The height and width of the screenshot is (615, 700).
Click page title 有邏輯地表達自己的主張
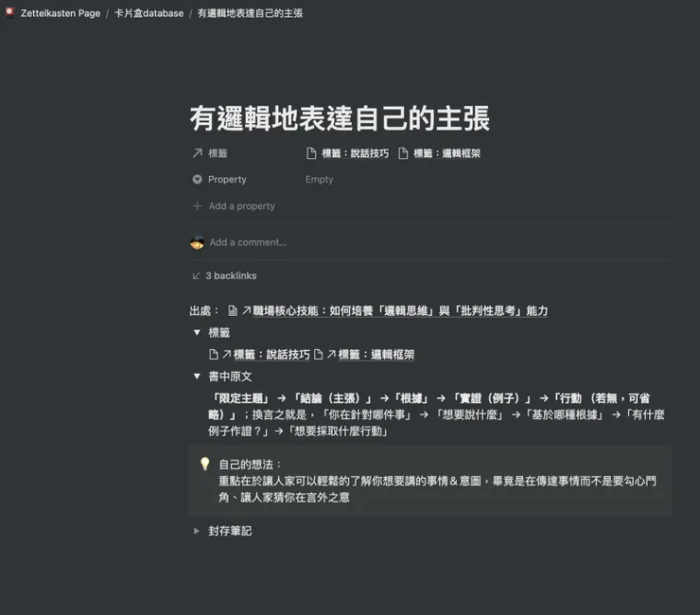point(340,118)
